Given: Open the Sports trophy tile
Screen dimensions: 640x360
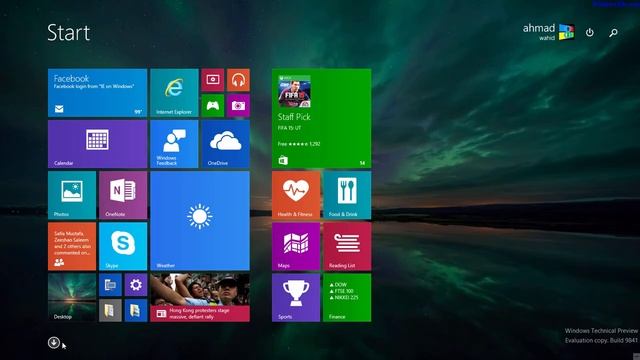Looking at the screenshot, I should pyautogui.click(x=296, y=298).
